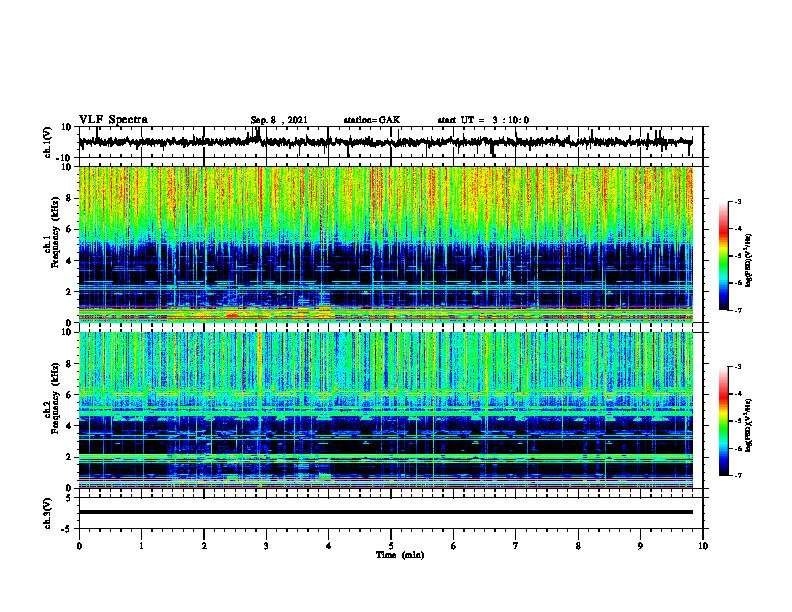Click the 'ch.1(V)' waveform axis label
This screenshot has height=612, width=792.
coord(48,142)
